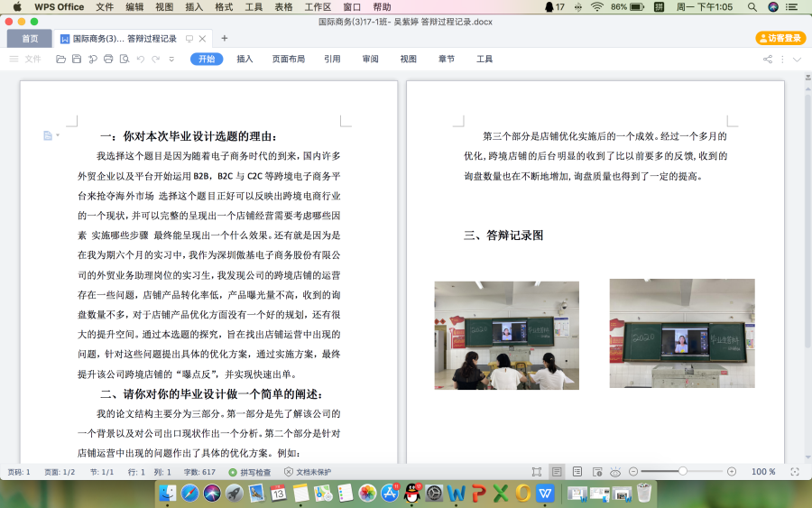Open the Trash in the Dock
This screenshot has height=508, width=812.
[x=643, y=493]
